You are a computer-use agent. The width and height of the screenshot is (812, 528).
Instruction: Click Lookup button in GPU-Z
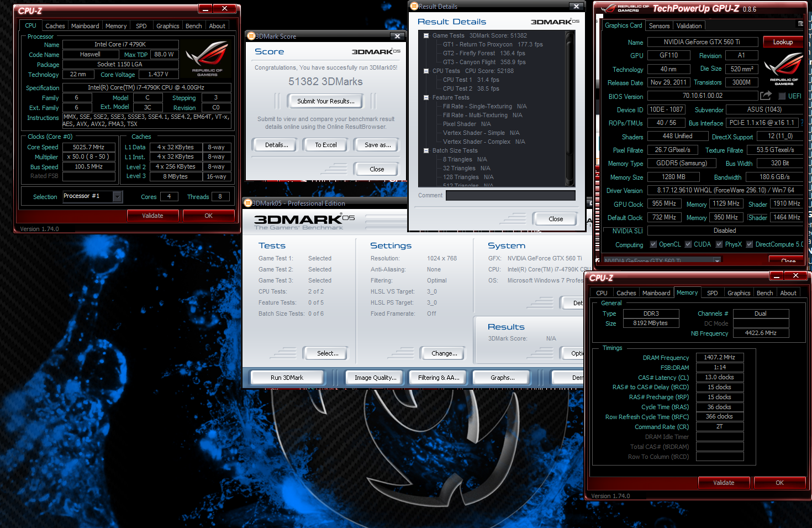tap(783, 42)
